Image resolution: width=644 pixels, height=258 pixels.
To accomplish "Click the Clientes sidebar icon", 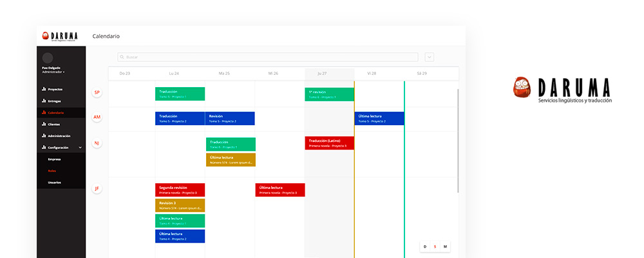I will click(x=44, y=124).
